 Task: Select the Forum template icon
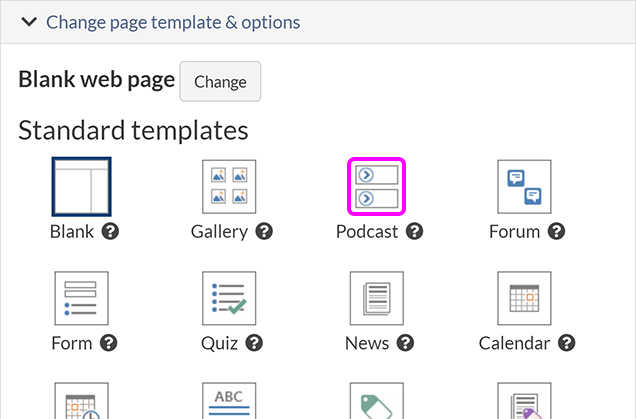524,186
